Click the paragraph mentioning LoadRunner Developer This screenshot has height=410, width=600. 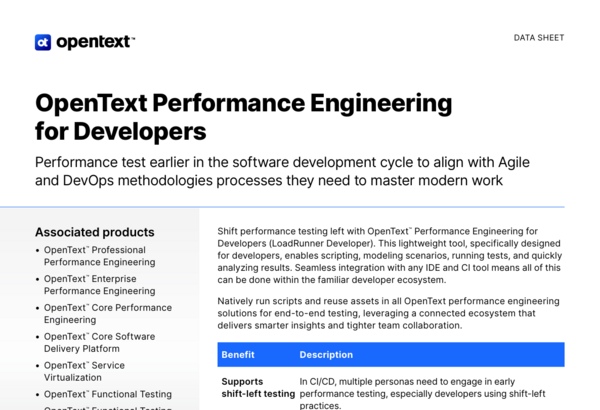(x=390, y=255)
